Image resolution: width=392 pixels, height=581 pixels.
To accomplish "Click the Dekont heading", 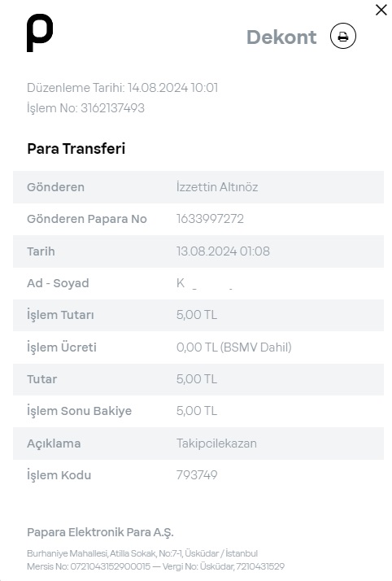I will click(x=281, y=37).
